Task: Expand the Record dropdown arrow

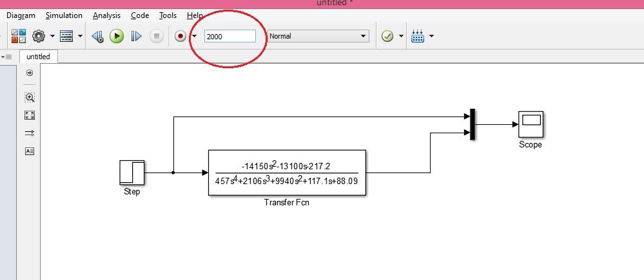Action: click(x=195, y=36)
